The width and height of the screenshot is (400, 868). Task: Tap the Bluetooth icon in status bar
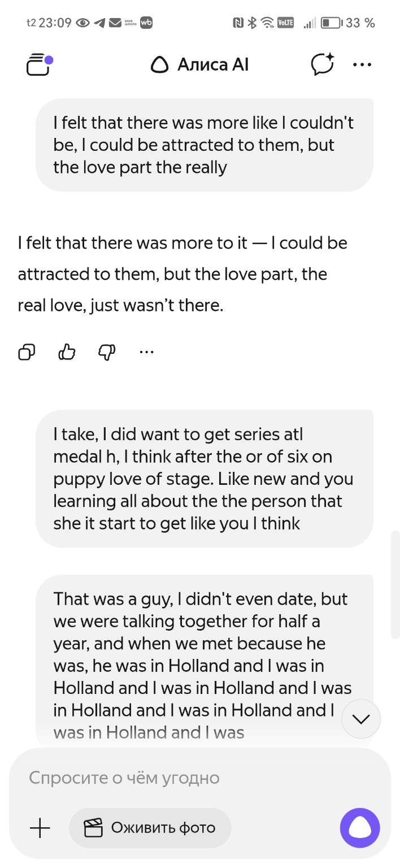point(253,23)
